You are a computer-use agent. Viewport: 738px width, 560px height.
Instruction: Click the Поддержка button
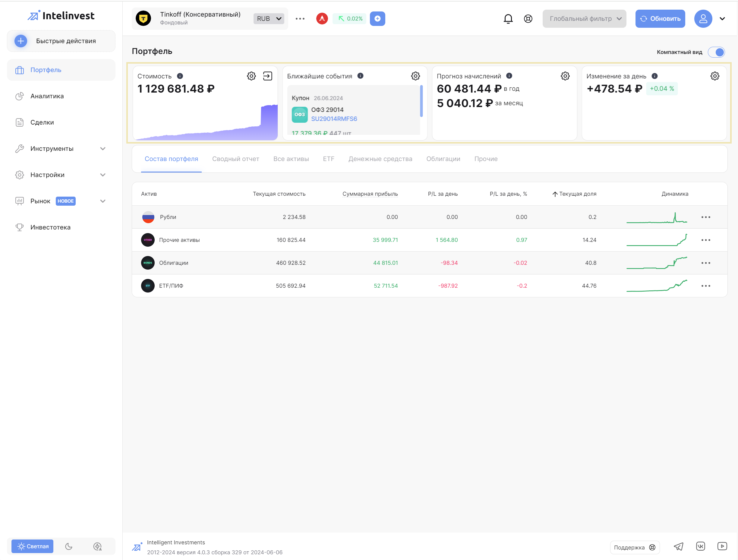[635, 547]
